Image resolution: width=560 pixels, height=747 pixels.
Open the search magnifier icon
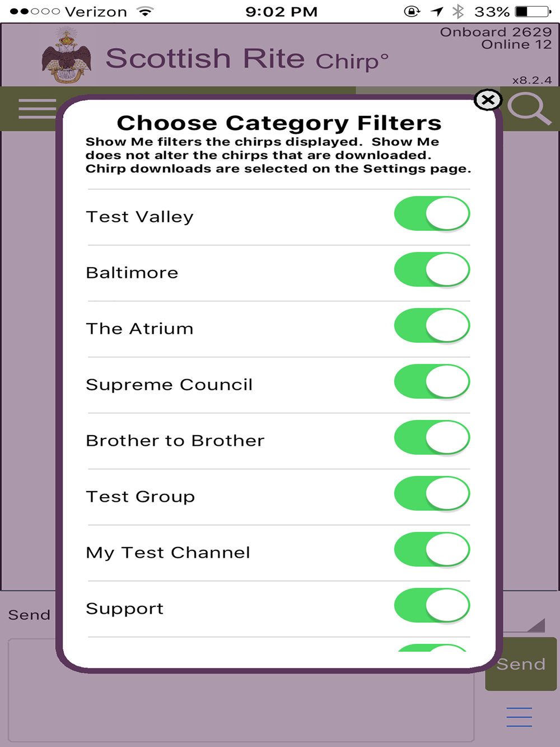tap(528, 108)
